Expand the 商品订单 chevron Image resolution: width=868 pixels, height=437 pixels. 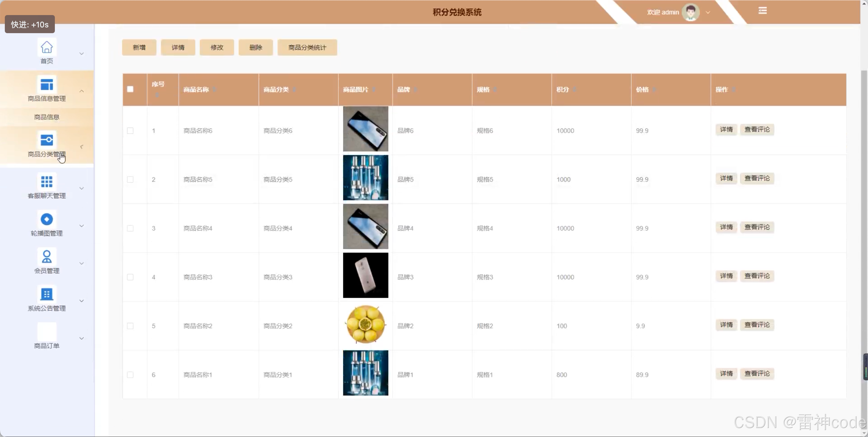click(x=82, y=338)
